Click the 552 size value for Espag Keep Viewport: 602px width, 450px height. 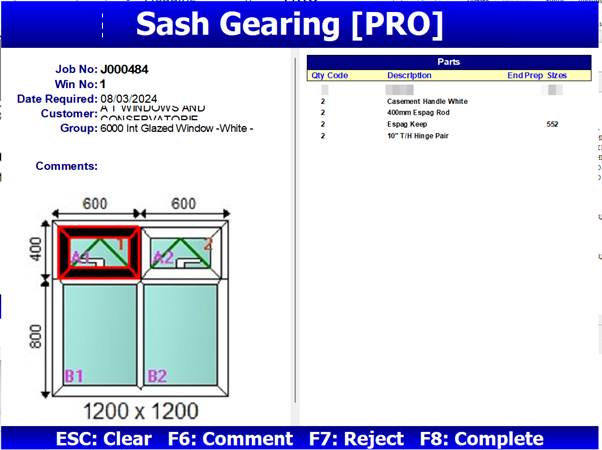click(552, 124)
